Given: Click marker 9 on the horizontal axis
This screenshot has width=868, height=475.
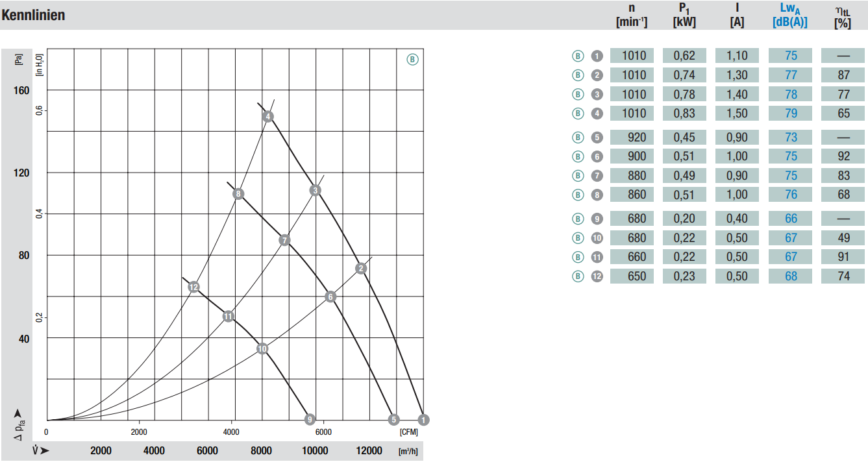Looking at the screenshot, I should (x=310, y=419).
